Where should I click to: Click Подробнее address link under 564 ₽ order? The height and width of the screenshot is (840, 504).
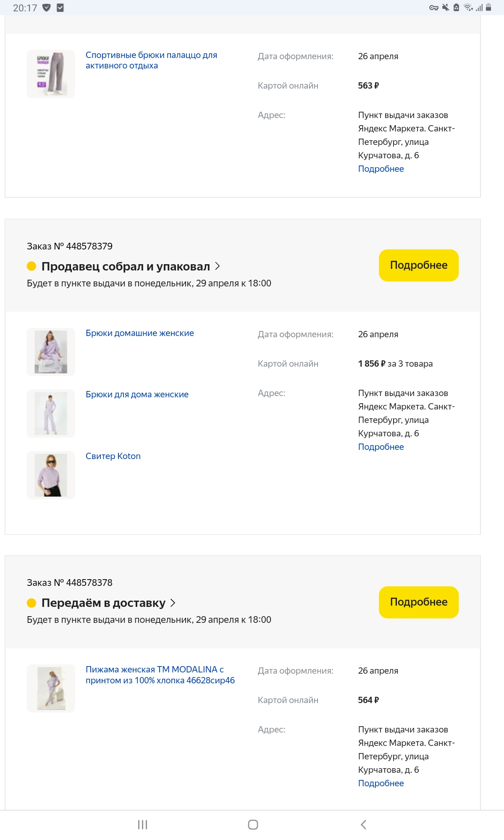click(x=381, y=783)
